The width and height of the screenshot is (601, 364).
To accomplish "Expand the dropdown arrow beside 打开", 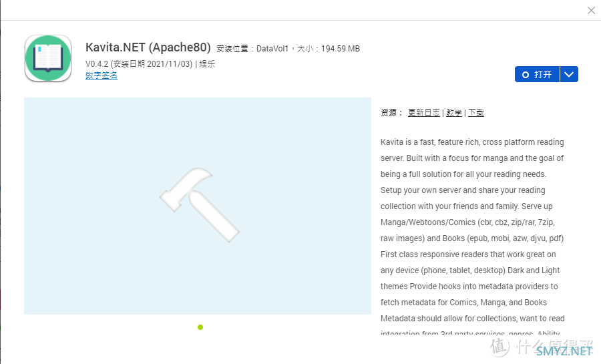I will click(x=569, y=74).
